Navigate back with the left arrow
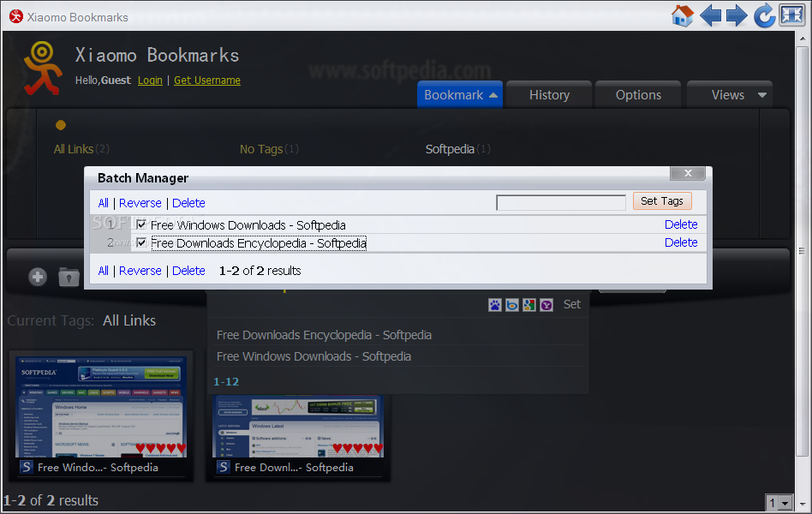The image size is (812, 514). click(x=711, y=15)
